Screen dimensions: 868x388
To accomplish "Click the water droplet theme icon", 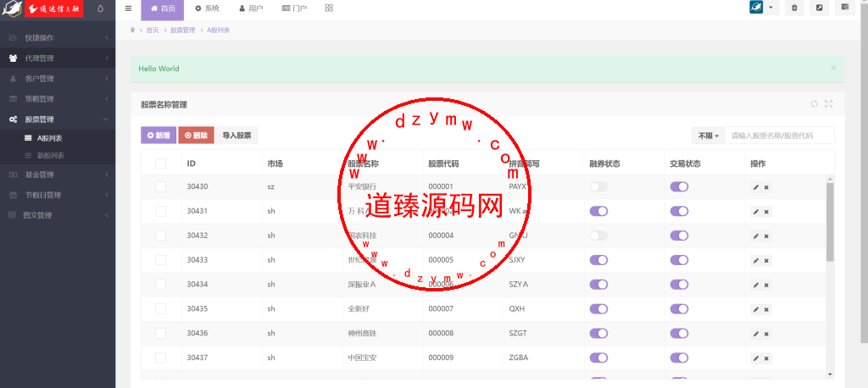I will click(x=100, y=8).
